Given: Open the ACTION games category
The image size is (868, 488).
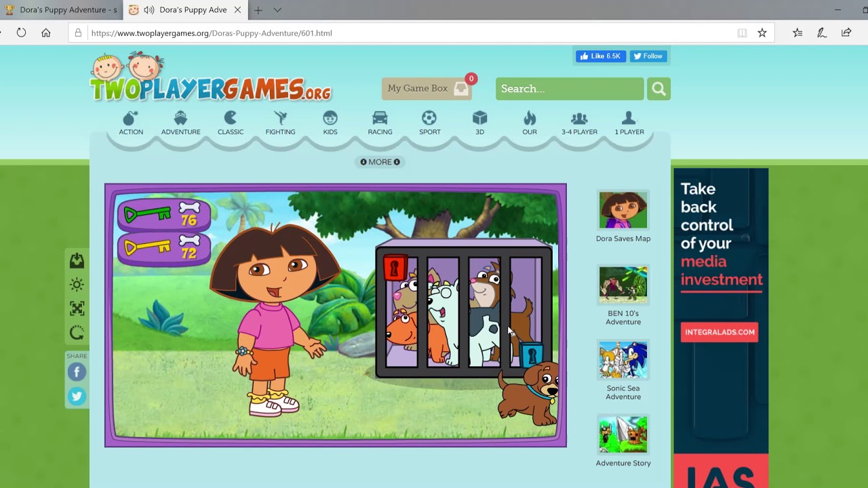Looking at the screenshot, I should (x=131, y=123).
